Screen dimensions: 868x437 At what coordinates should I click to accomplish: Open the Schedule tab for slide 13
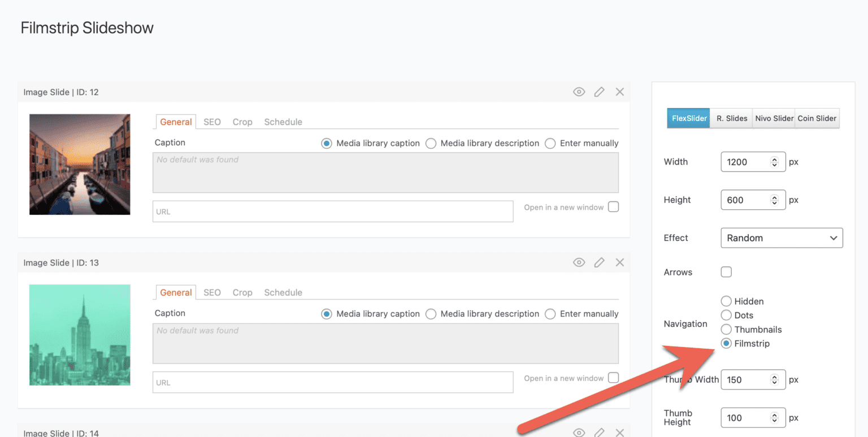tap(283, 292)
